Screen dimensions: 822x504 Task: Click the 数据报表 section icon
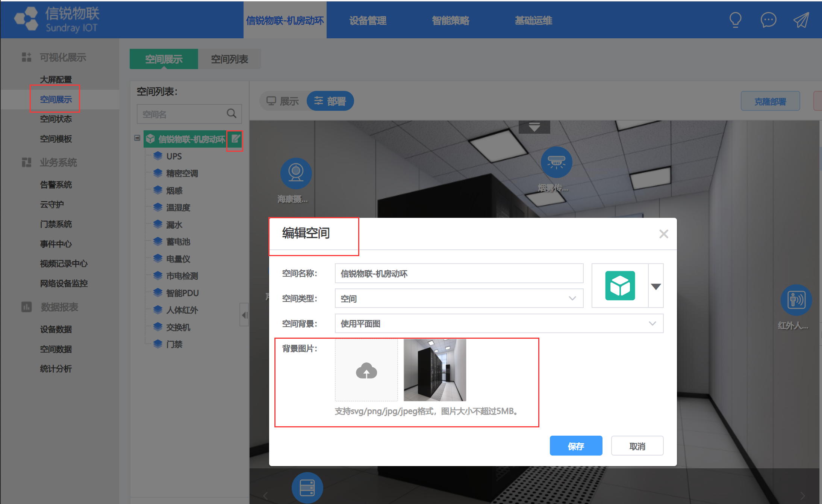coord(26,307)
